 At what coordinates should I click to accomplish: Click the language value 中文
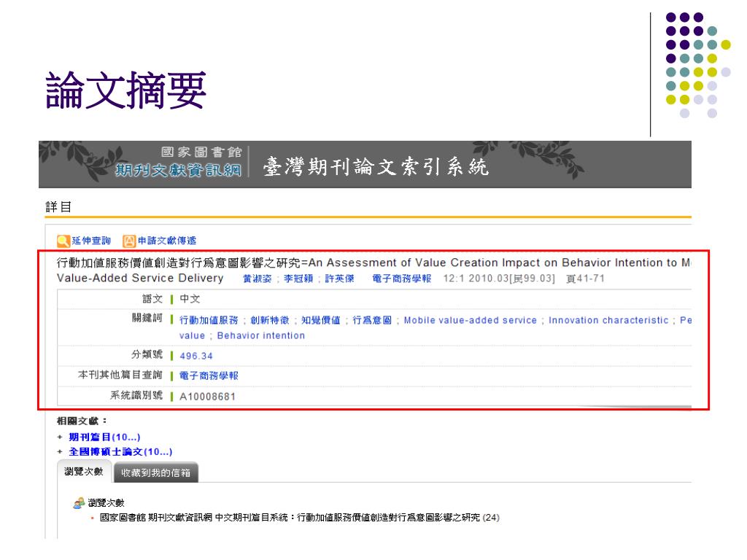point(190,299)
